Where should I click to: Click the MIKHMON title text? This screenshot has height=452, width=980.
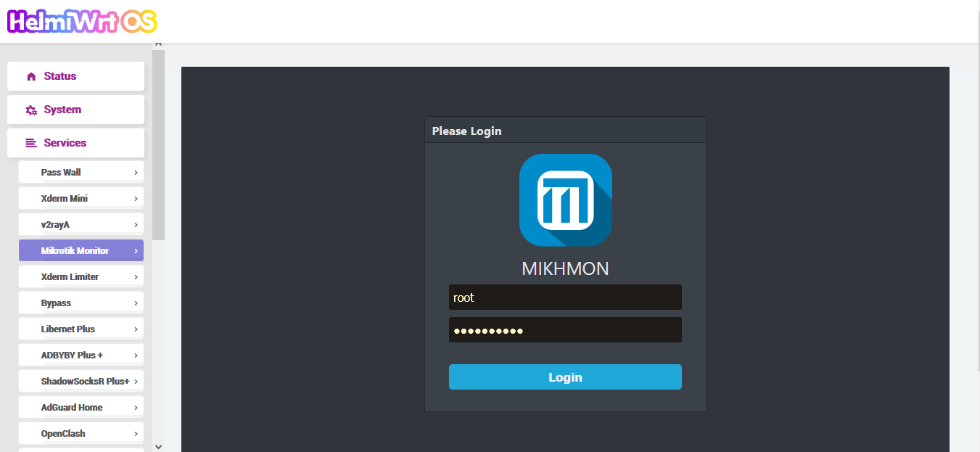(566, 269)
